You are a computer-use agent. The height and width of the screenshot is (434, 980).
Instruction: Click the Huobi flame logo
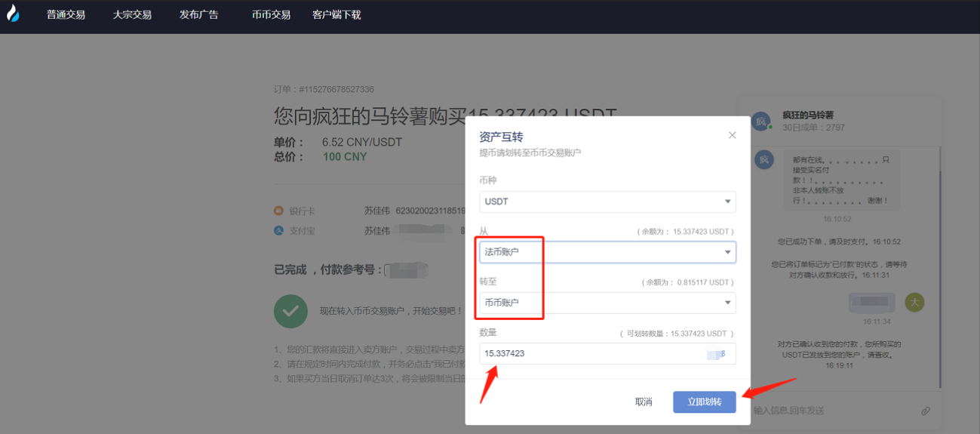pos(13,14)
